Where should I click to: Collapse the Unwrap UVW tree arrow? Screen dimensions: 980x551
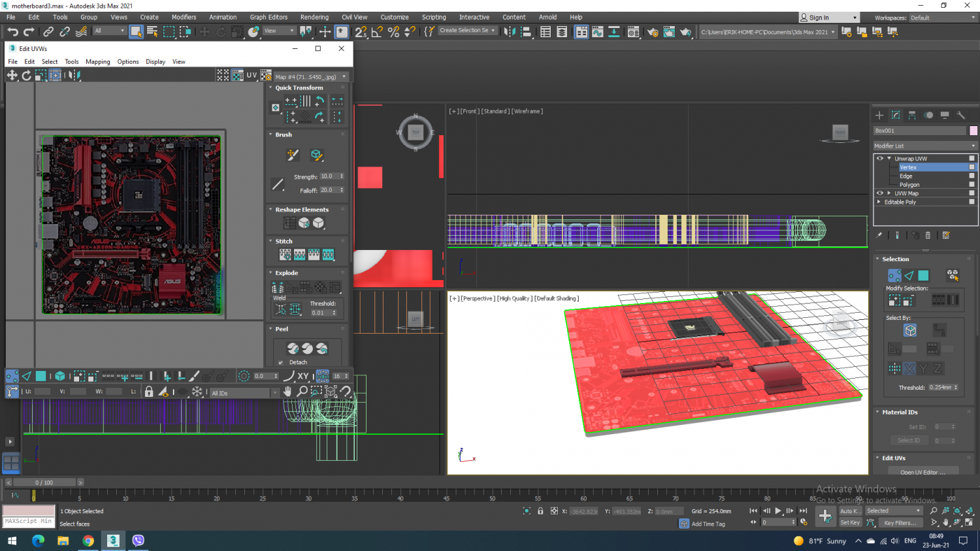click(x=889, y=159)
